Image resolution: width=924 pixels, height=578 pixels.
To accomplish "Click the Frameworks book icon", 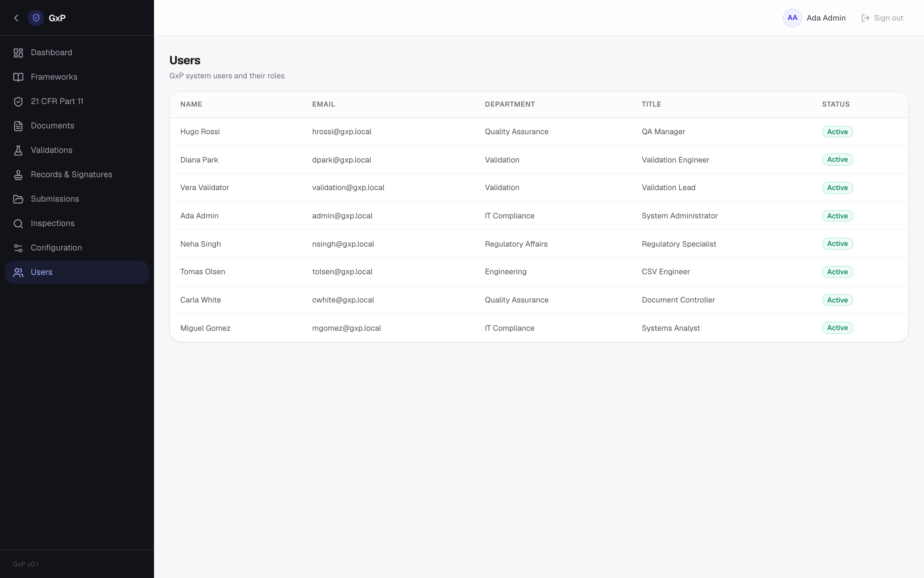I will tap(18, 77).
